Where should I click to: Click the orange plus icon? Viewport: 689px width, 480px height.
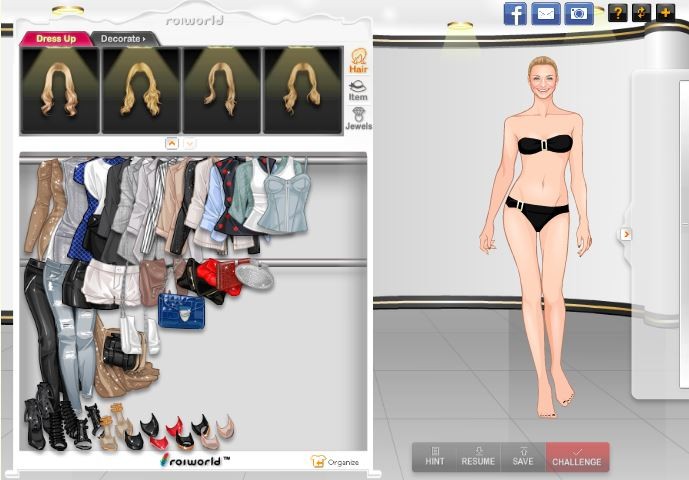click(665, 13)
